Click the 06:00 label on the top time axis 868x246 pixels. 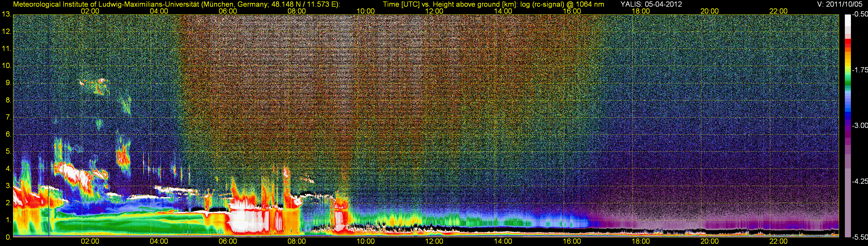click(228, 11)
